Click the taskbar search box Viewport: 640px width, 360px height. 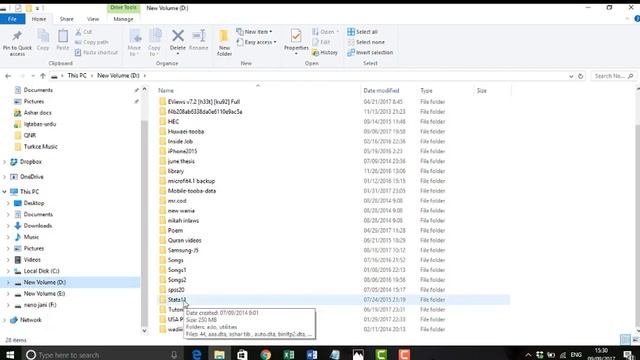103,355
